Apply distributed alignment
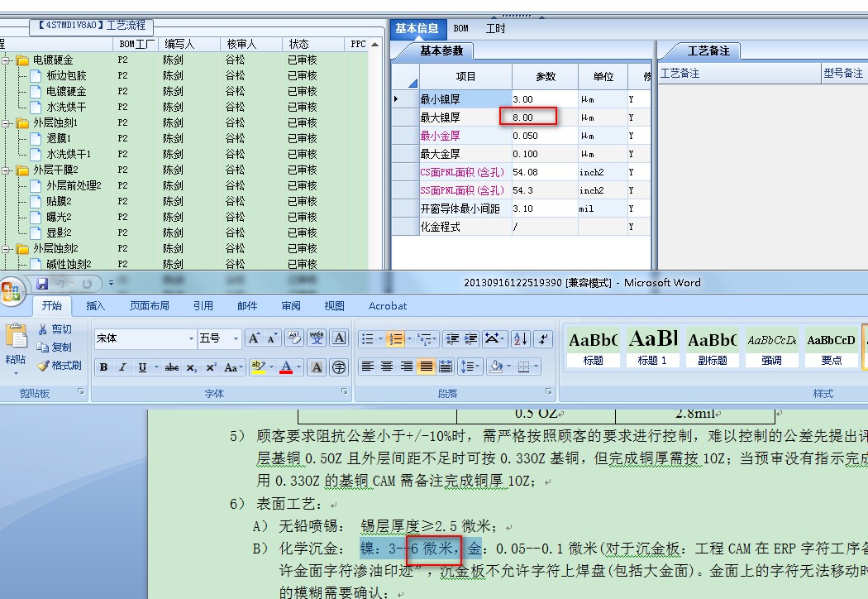 point(445,367)
